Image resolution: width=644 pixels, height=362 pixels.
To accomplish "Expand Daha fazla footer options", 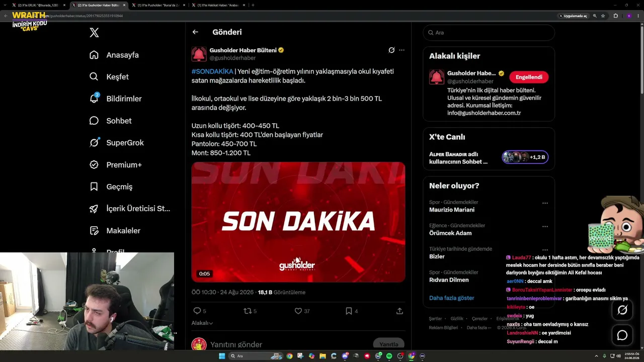I will pos(478,328).
